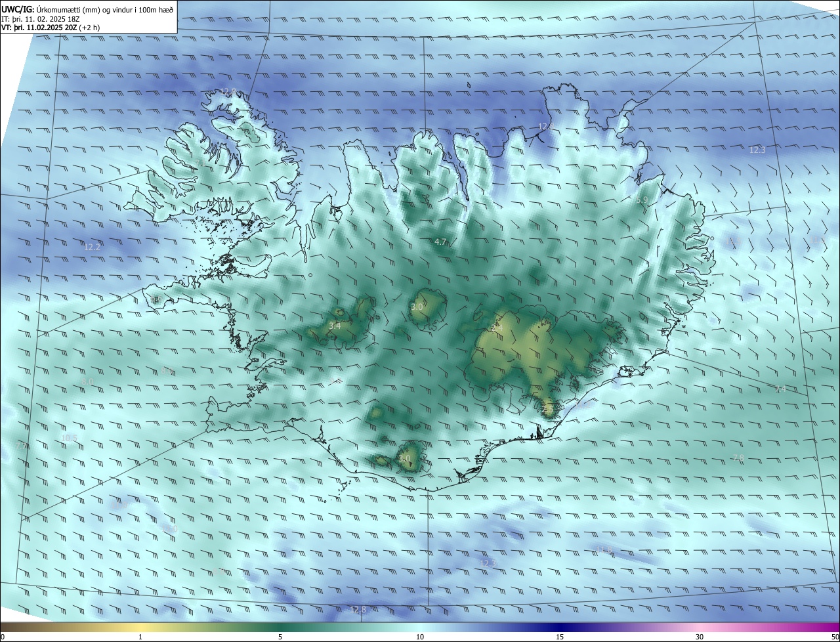Click the 5.9 value label on the map
The image size is (840, 642).
(642, 200)
